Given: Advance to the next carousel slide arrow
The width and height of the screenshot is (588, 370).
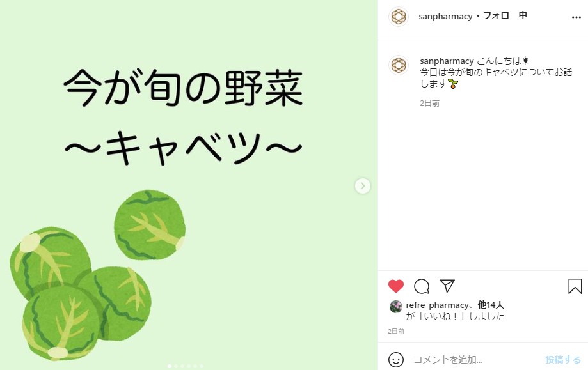Looking at the screenshot, I should (363, 186).
